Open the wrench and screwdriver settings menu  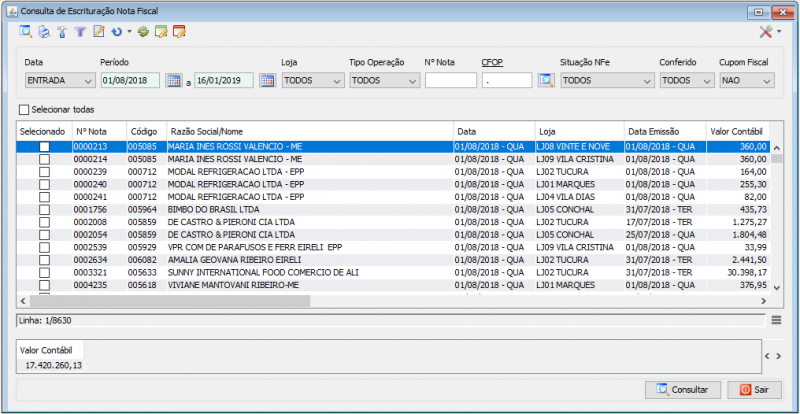pyautogui.click(x=770, y=32)
